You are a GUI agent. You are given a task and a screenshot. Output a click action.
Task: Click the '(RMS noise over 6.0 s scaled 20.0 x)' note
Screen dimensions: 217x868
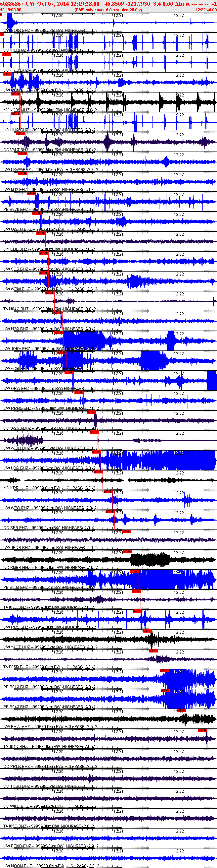108,10
